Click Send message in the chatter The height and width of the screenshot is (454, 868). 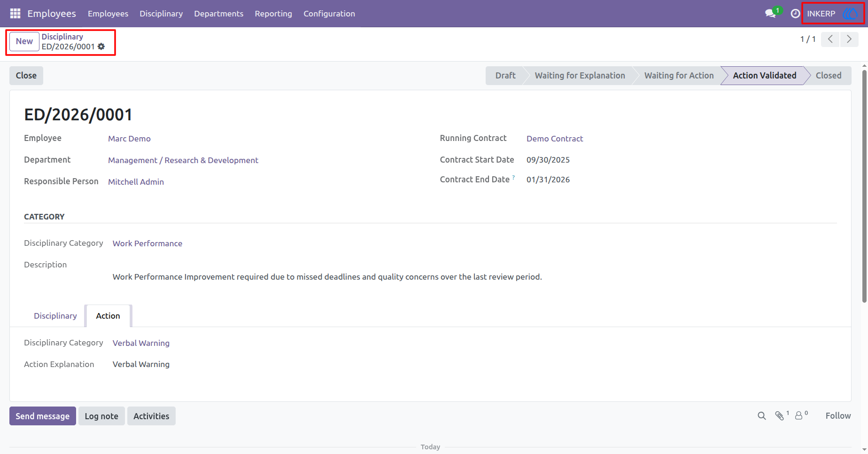pyautogui.click(x=43, y=416)
